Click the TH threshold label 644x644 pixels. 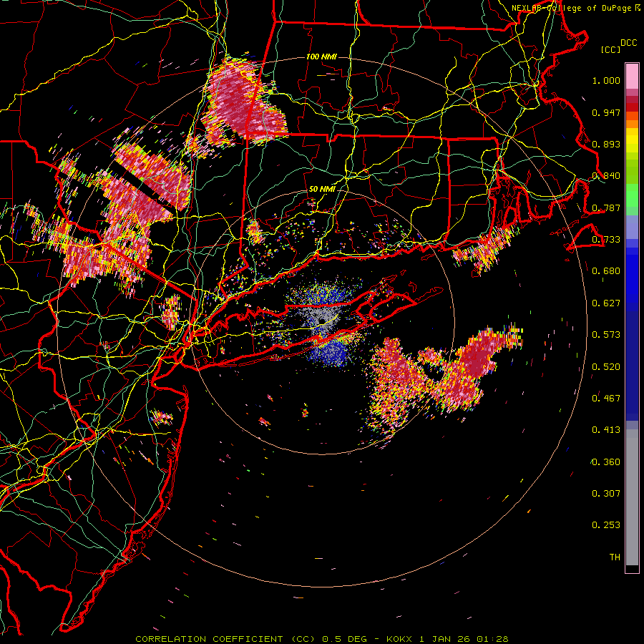pyautogui.click(x=615, y=557)
